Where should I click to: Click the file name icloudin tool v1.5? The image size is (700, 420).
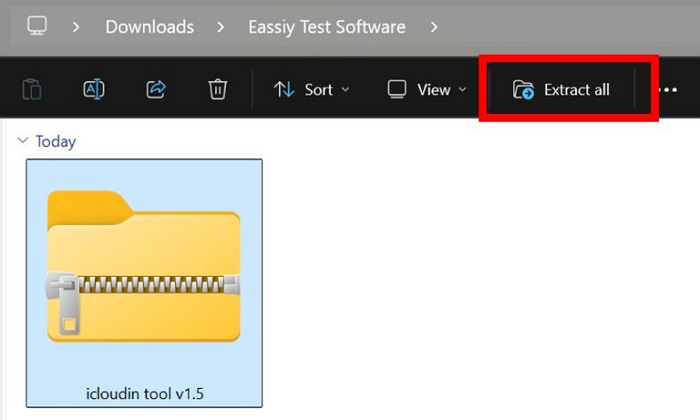pos(145,392)
